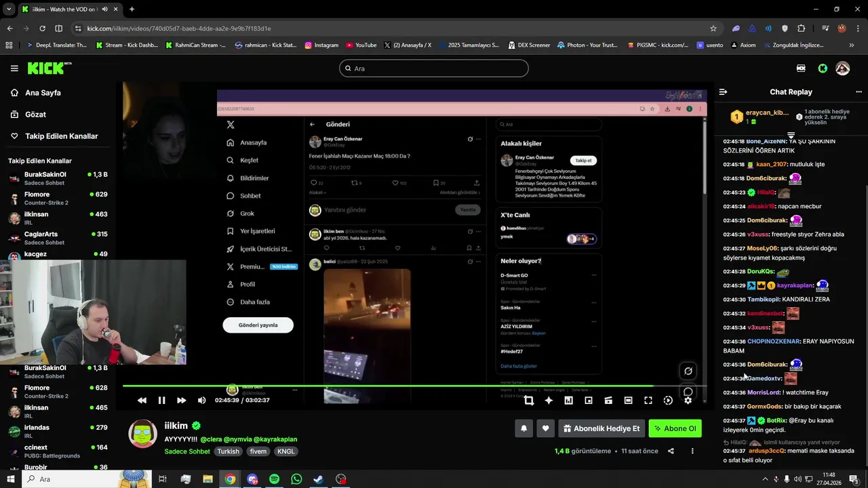Reload the page
Viewport: 868px width, 488px height.
[42, 28]
